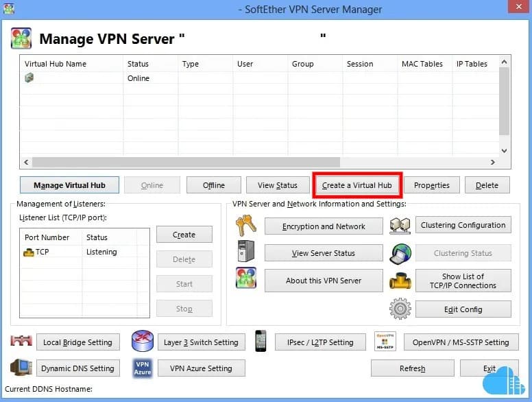Click the Type column header
Image resolution: width=532 pixels, height=402 pixels.
pyautogui.click(x=205, y=64)
